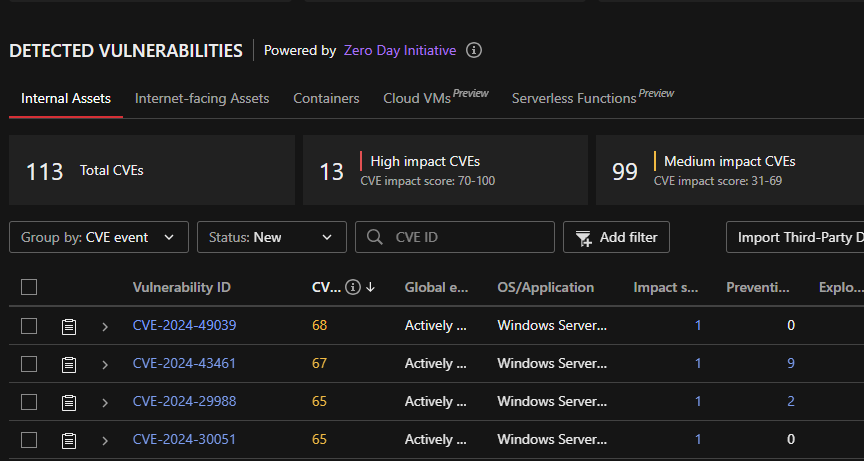Click the info icon beside Zero Day Initiative
864x461 pixels.
(475, 50)
